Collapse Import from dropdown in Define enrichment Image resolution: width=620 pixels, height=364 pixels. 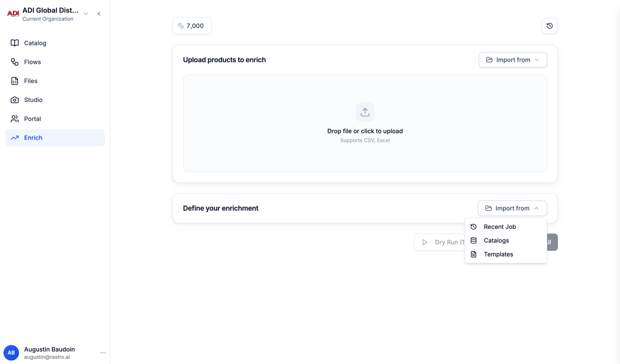pos(512,208)
